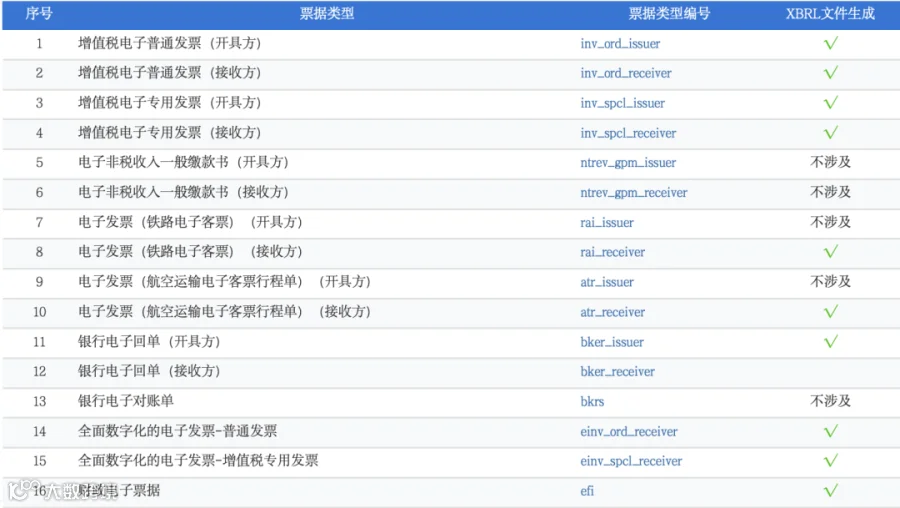Viewport: 900px width, 508px height.
Task: Select 全面数字化的电子发票-增值税专用发票 text
Action: pos(198,460)
